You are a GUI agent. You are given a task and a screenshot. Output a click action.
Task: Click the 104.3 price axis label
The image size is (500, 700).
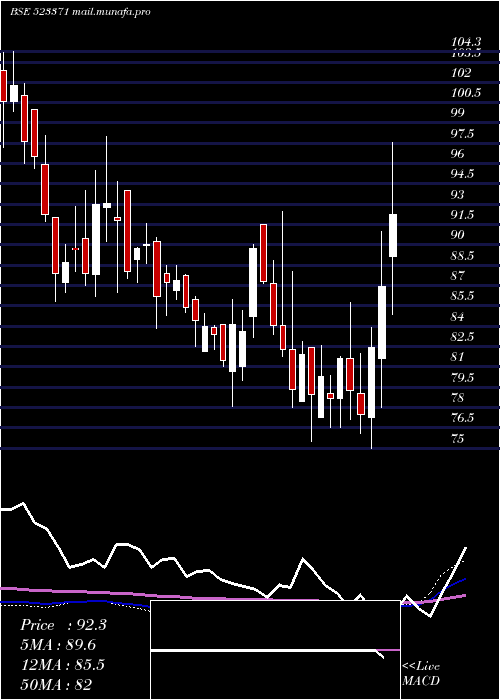pyautogui.click(x=466, y=42)
